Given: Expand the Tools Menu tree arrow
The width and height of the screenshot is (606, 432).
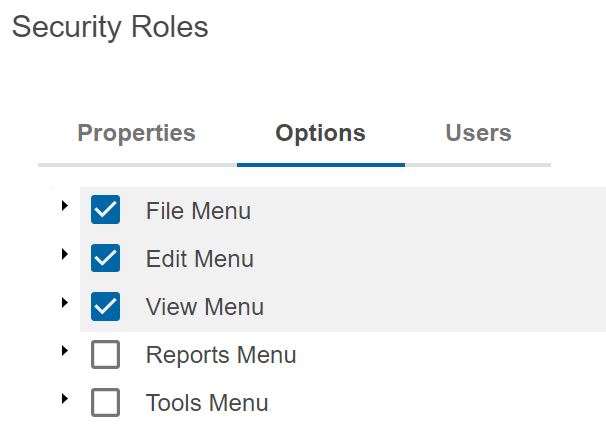Looking at the screenshot, I should (65, 398).
